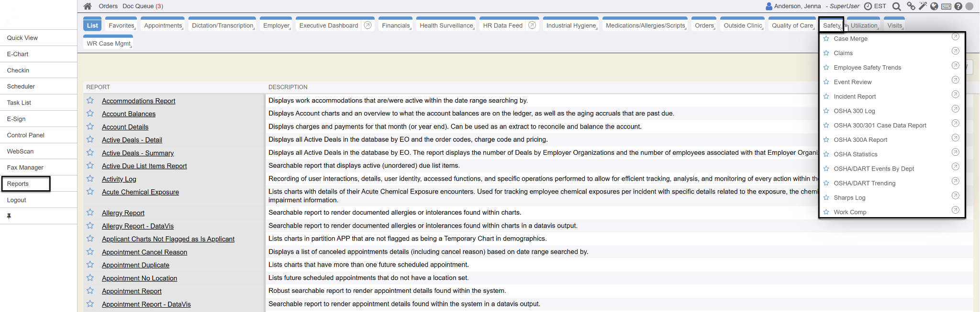Open the magnifying glass search icon

(897, 6)
